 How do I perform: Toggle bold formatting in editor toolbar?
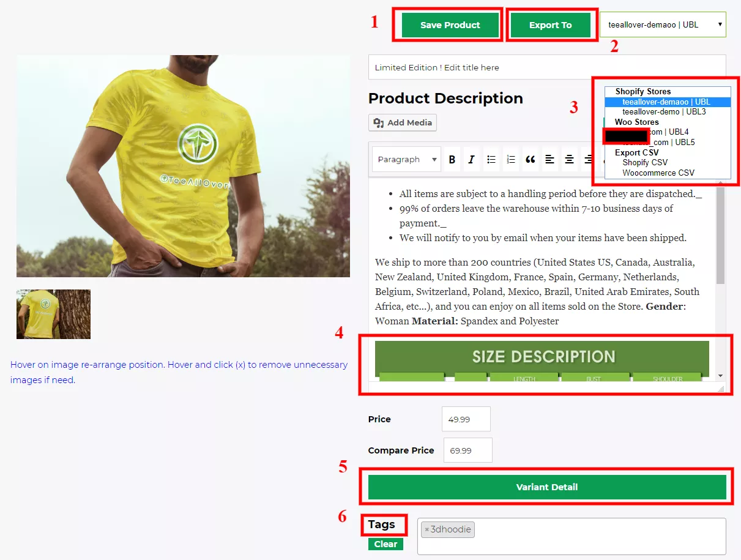pyautogui.click(x=452, y=160)
